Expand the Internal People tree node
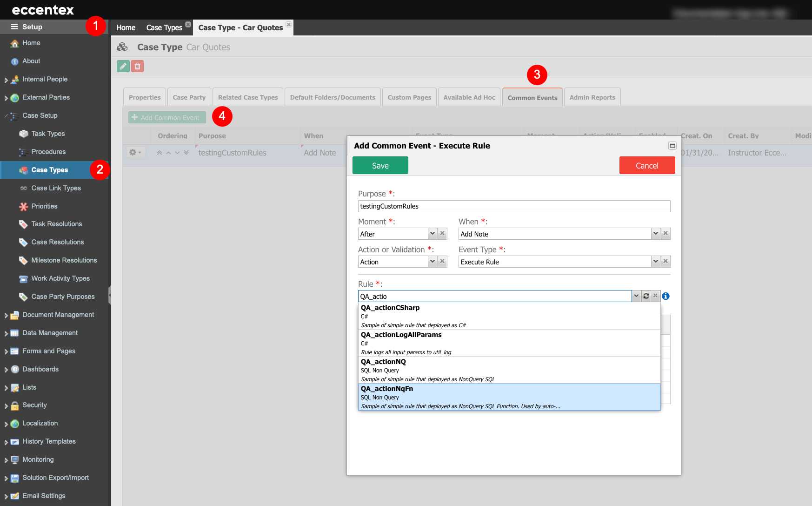Viewport: 812px width, 506px height. [x=6, y=80]
